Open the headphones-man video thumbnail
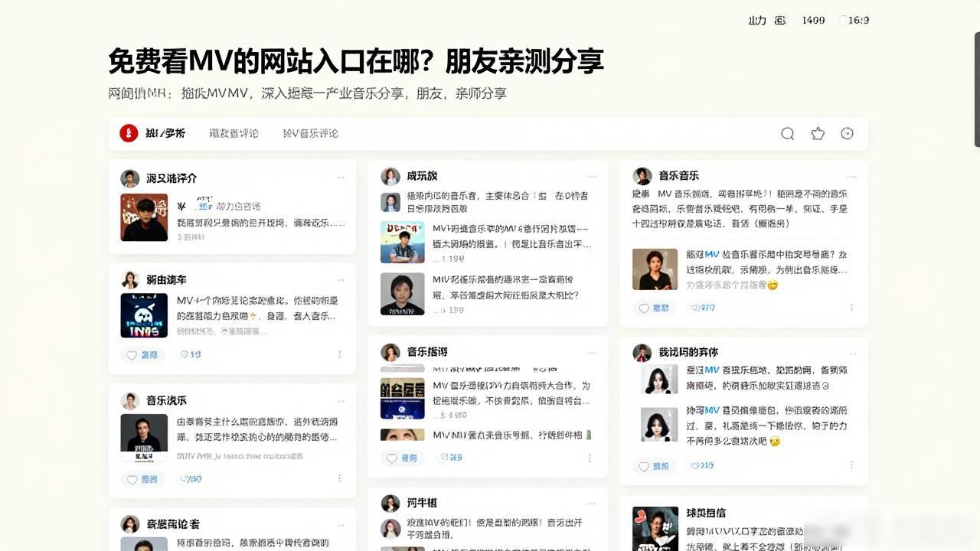980x551 pixels. [144, 217]
